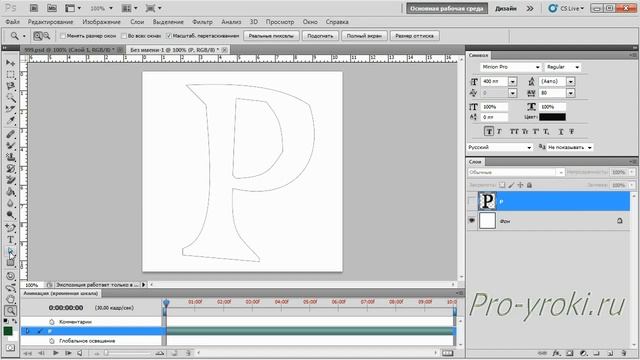Toggle Quick Mask mode
The image size is (640, 360).
pyautogui.click(x=11, y=348)
